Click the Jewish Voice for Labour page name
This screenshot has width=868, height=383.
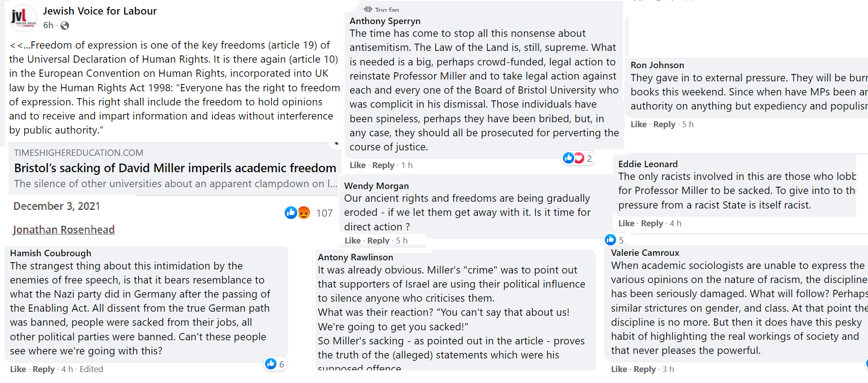click(100, 11)
